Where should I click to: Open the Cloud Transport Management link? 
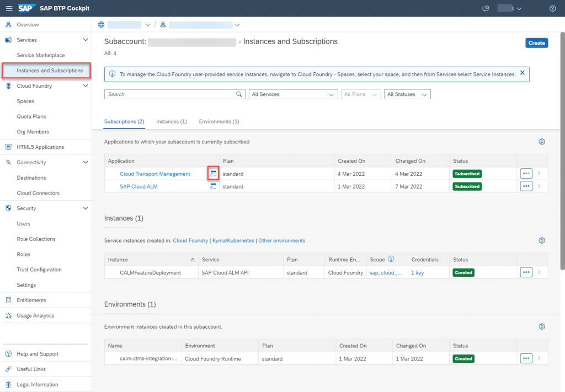pyautogui.click(x=155, y=174)
